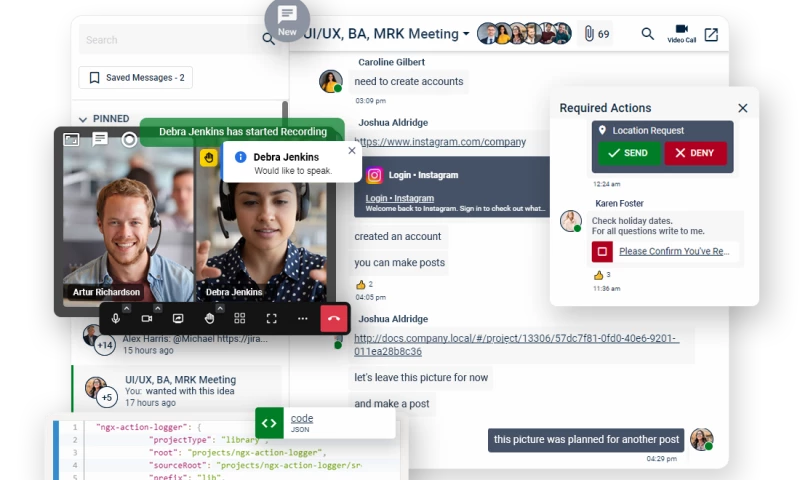Hang up the call with red button
The width and height of the screenshot is (800, 480).
[x=334, y=318]
